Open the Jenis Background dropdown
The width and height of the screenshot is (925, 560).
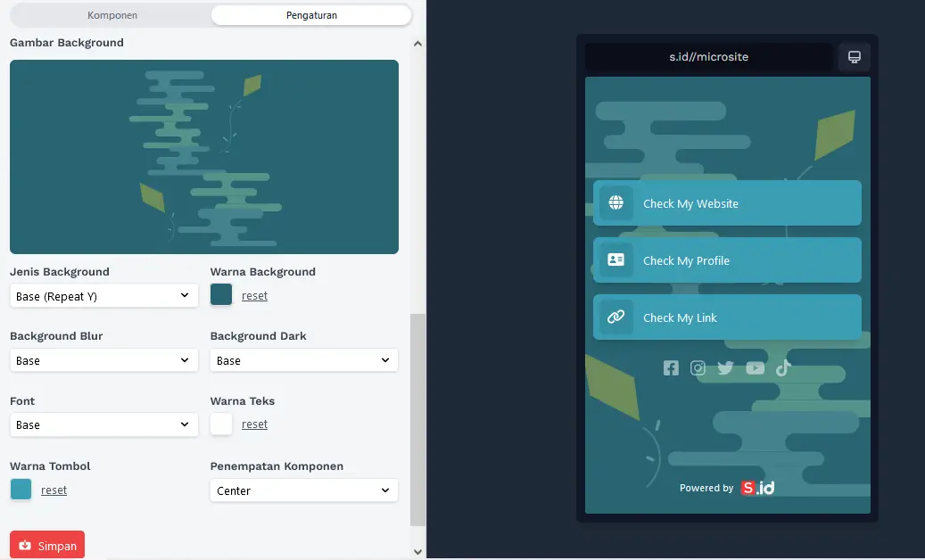(103, 296)
